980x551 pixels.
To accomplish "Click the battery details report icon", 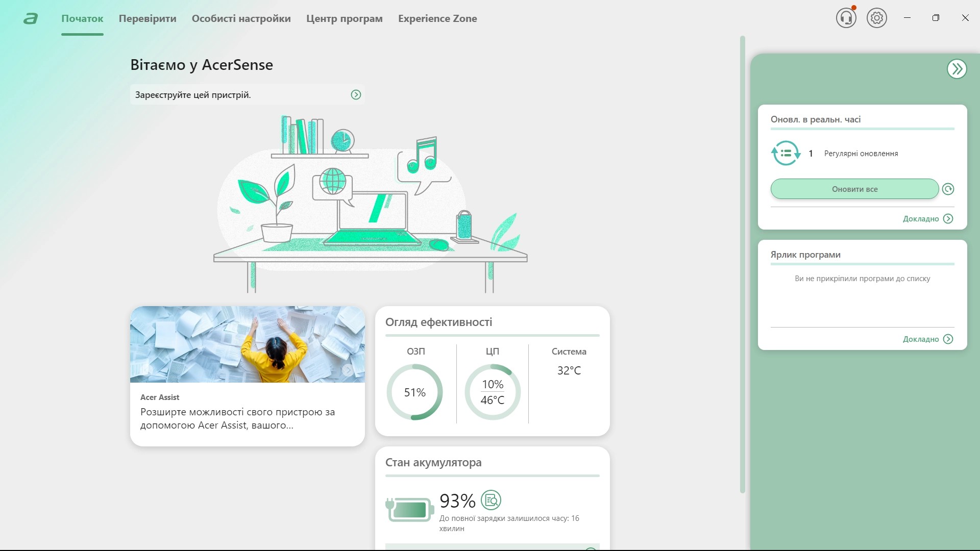I will pyautogui.click(x=491, y=500).
